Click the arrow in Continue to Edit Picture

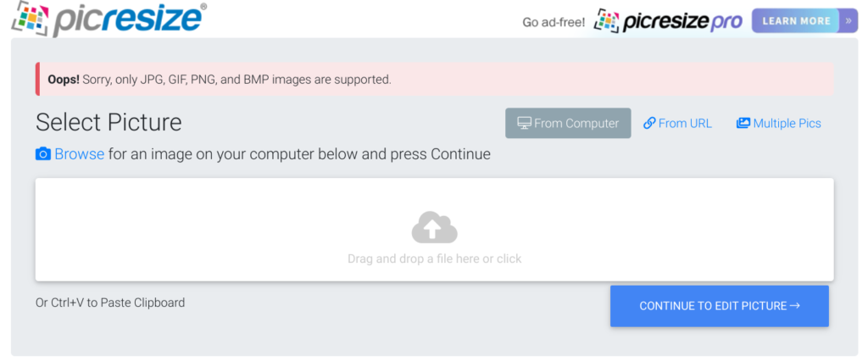click(795, 306)
